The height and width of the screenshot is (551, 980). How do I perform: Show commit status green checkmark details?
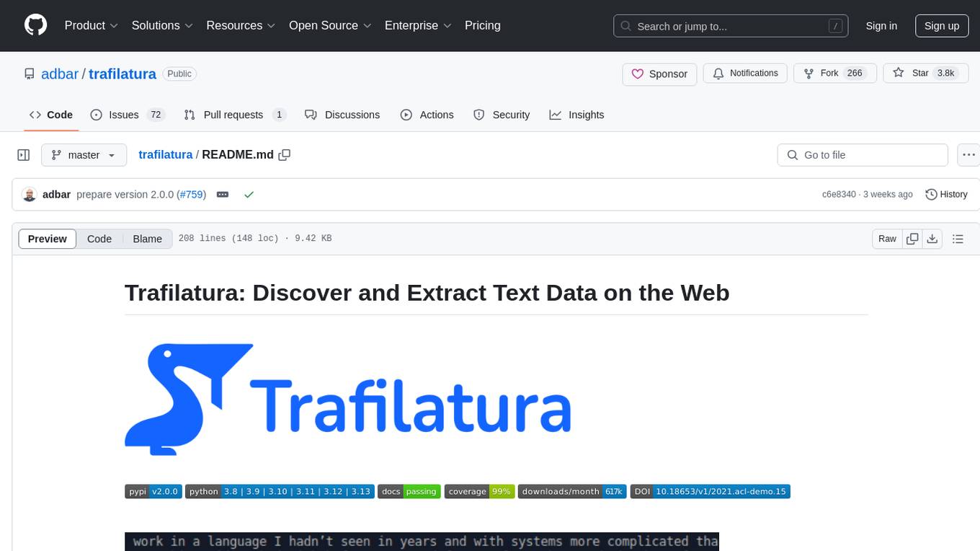click(x=249, y=195)
